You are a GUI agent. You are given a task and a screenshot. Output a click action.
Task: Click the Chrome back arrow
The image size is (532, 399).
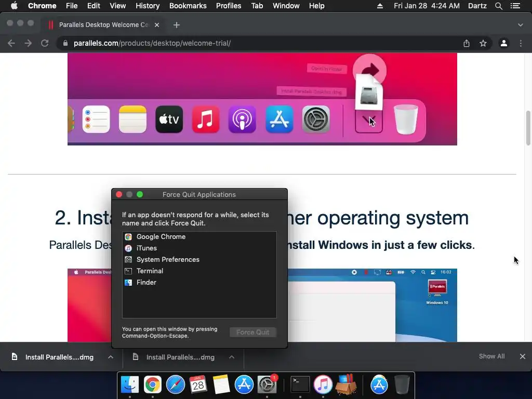coord(11,43)
